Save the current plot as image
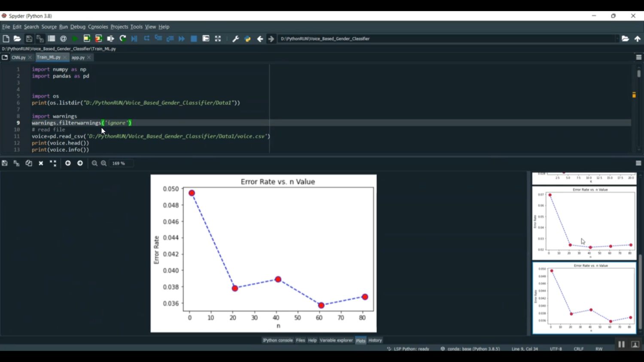Image resolution: width=644 pixels, height=362 pixels. point(5,163)
